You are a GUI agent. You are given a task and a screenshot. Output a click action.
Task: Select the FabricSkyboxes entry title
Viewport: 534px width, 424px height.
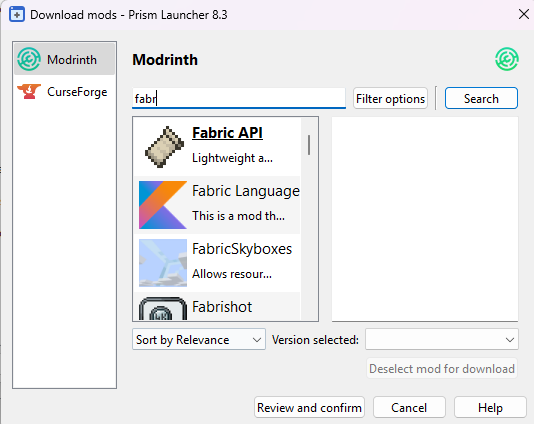point(242,249)
